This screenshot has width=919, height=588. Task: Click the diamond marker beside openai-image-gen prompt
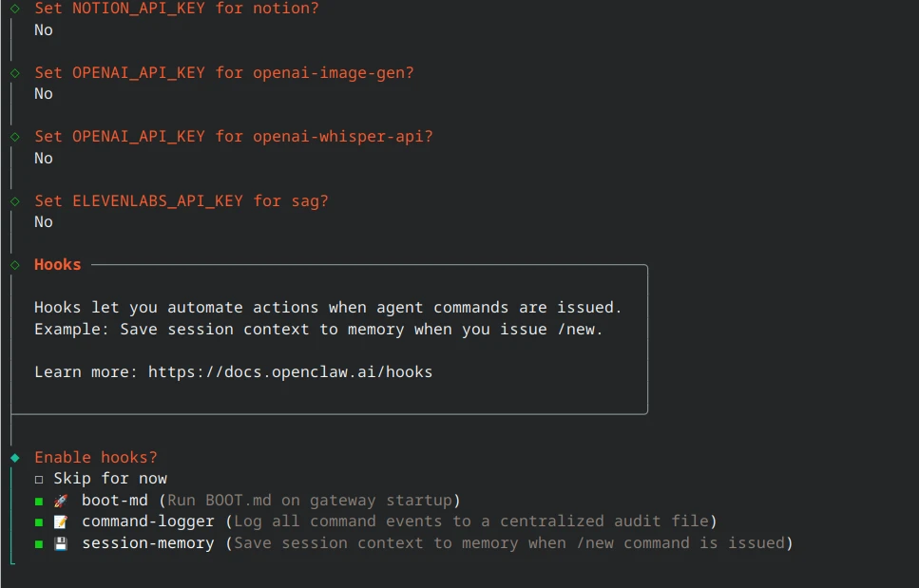(x=15, y=73)
